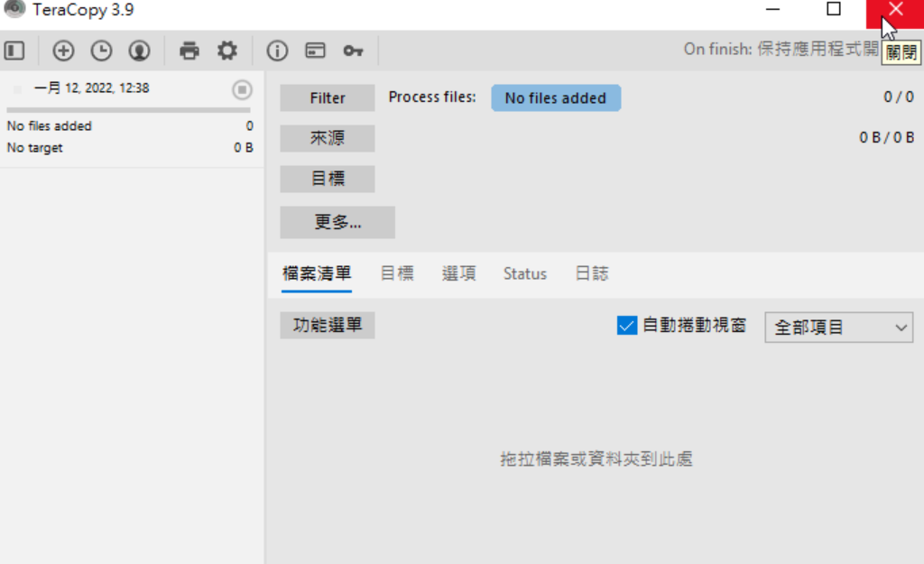Click the printer icon in toolbar
This screenshot has height=564, width=924.
tap(189, 51)
